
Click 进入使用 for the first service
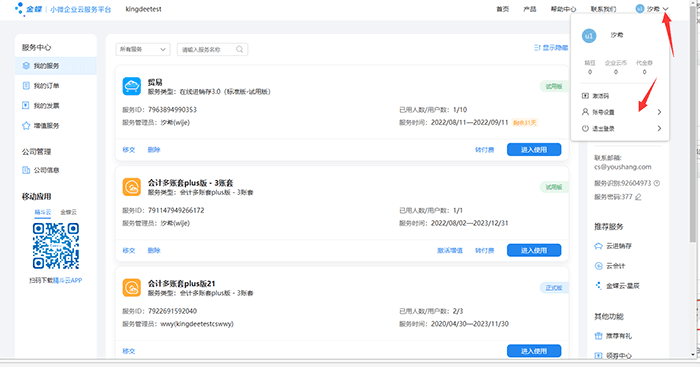pyautogui.click(x=534, y=150)
